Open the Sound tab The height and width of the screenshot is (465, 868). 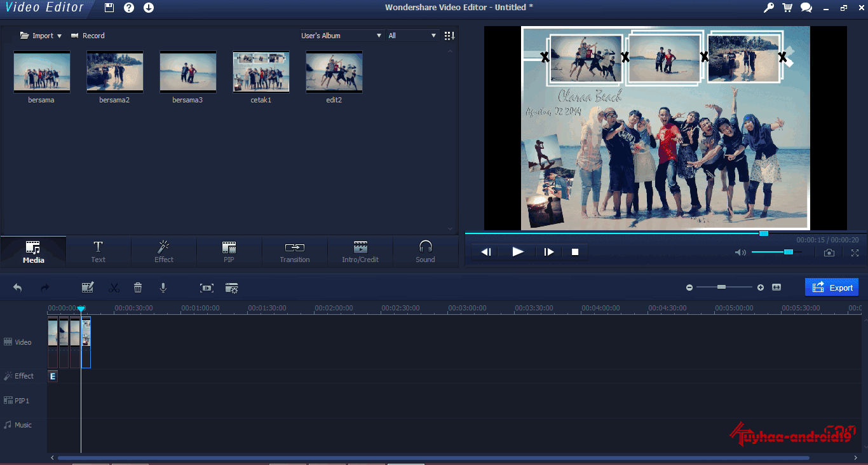(x=426, y=252)
